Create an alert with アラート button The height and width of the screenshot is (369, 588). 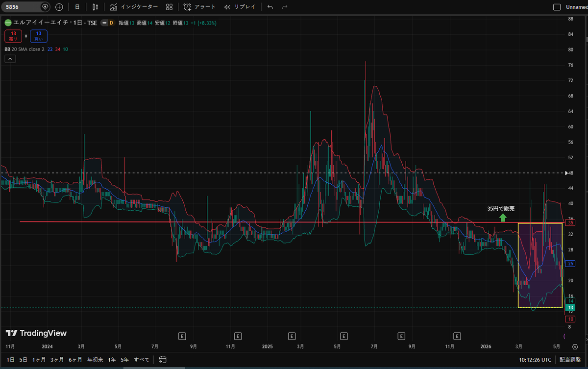pos(199,7)
